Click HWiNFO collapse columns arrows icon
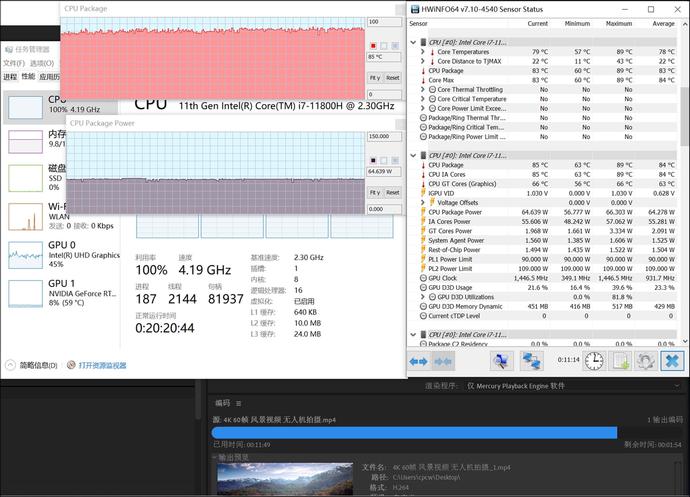The width and height of the screenshot is (690, 497). [x=443, y=361]
